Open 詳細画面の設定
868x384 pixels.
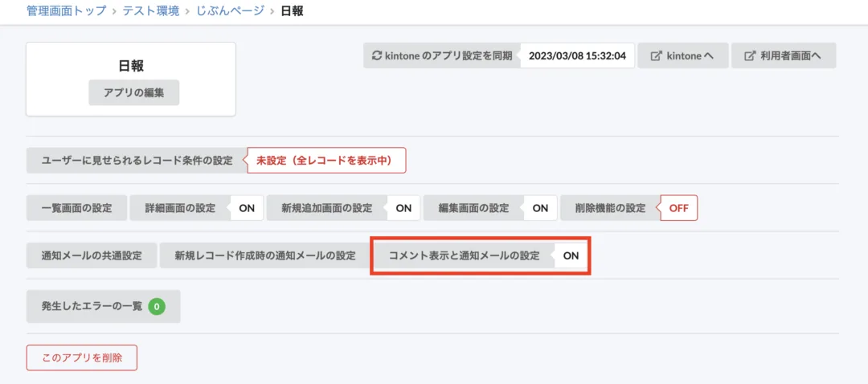180,208
